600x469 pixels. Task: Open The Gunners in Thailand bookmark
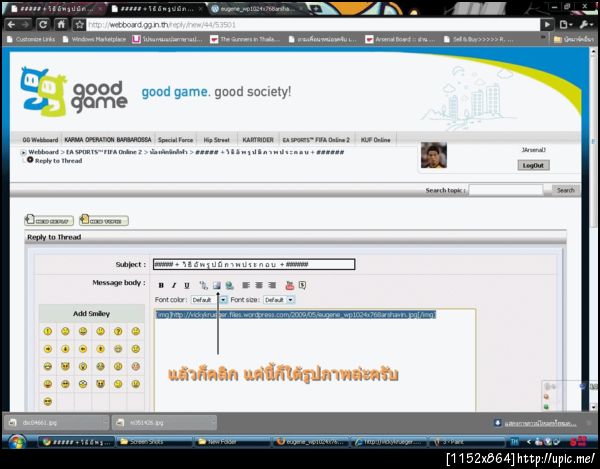coord(246,39)
